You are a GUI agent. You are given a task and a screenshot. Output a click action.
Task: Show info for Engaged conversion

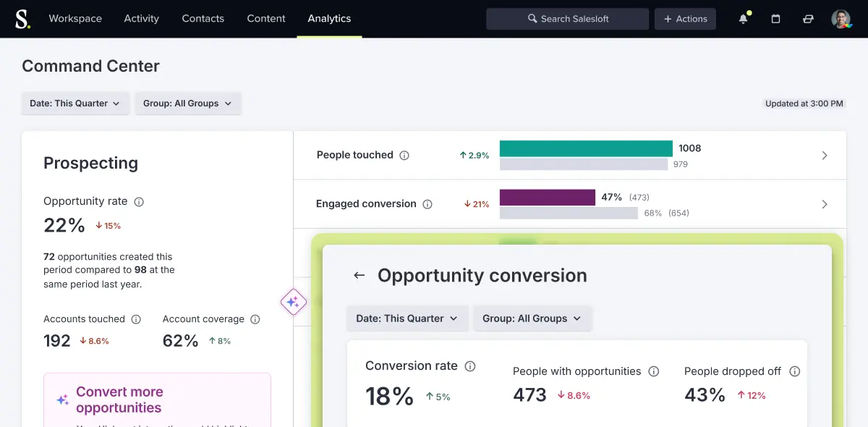[427, 204]
